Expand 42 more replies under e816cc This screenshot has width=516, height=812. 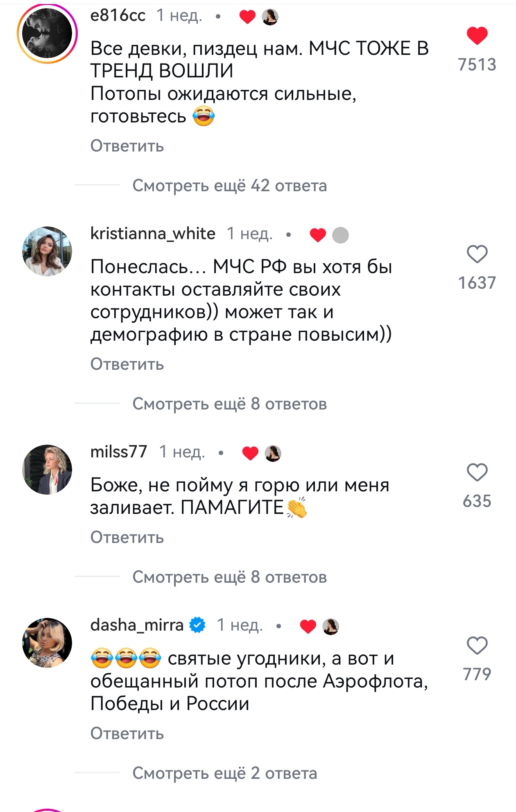pyautogui.click(x=230, y=185)
